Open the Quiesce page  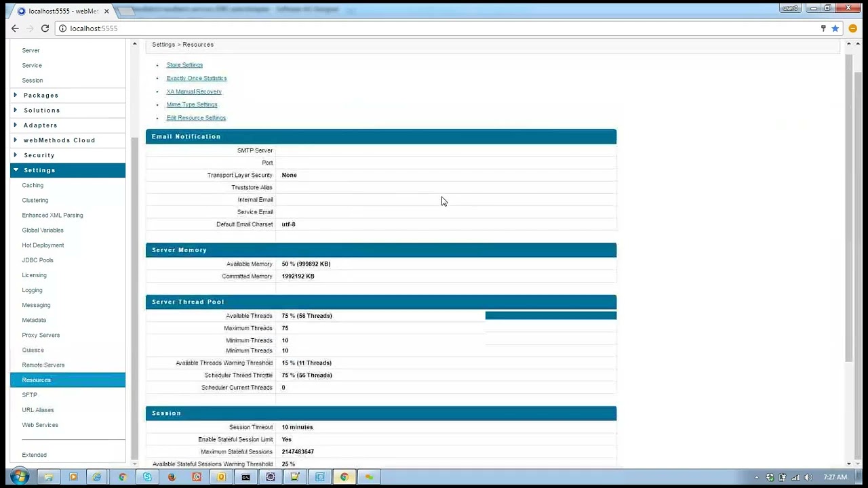tap(33, 350)
